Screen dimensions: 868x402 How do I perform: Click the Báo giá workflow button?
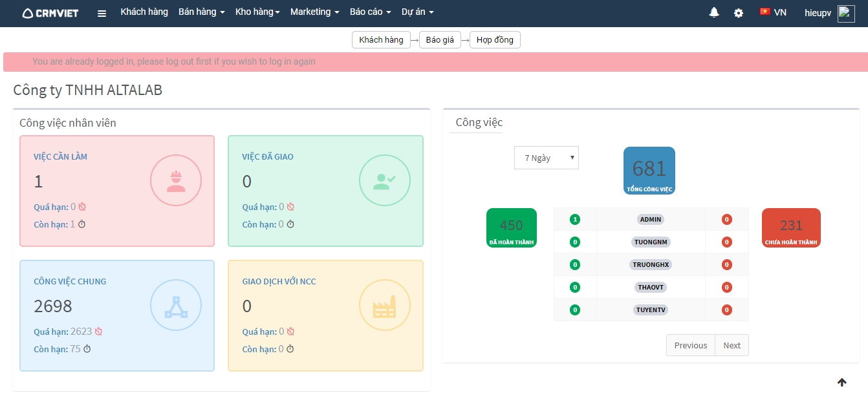(x=440, y=40)
